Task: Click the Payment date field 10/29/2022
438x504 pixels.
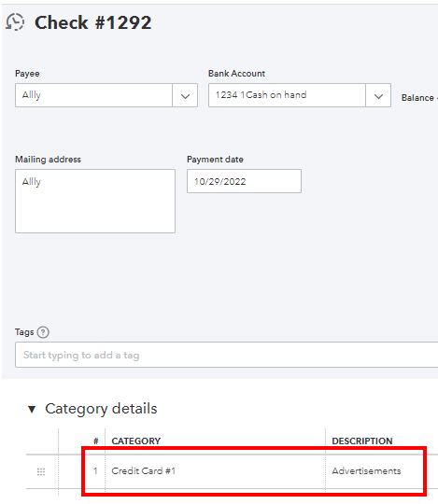Action: tap(244, 181)
